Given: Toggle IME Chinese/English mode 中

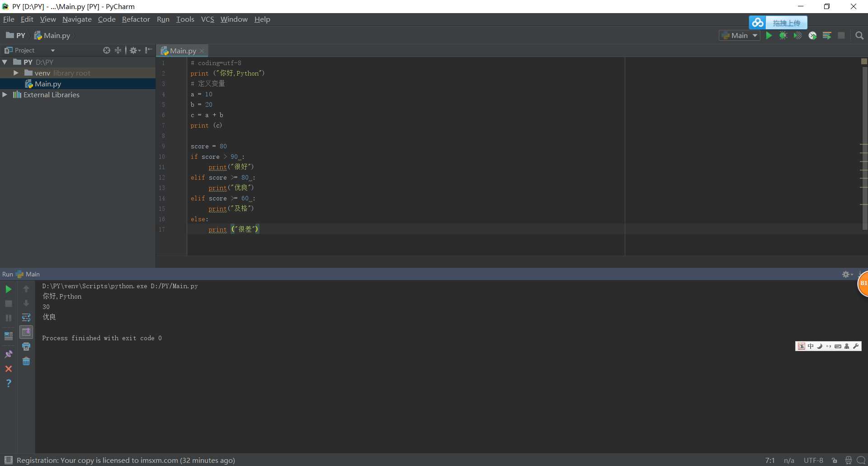Looking at the screenshot, I should [x=811, y=346].
